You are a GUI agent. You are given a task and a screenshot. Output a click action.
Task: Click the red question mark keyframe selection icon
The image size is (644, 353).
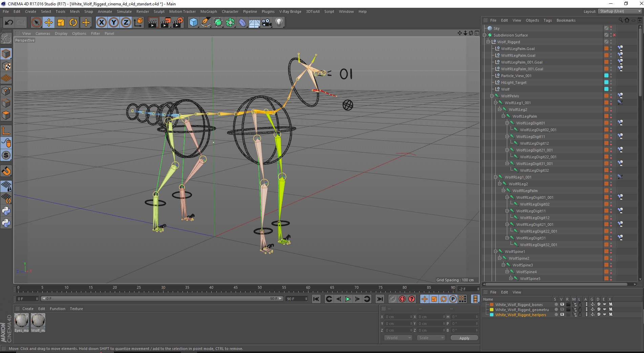(412, 299)
